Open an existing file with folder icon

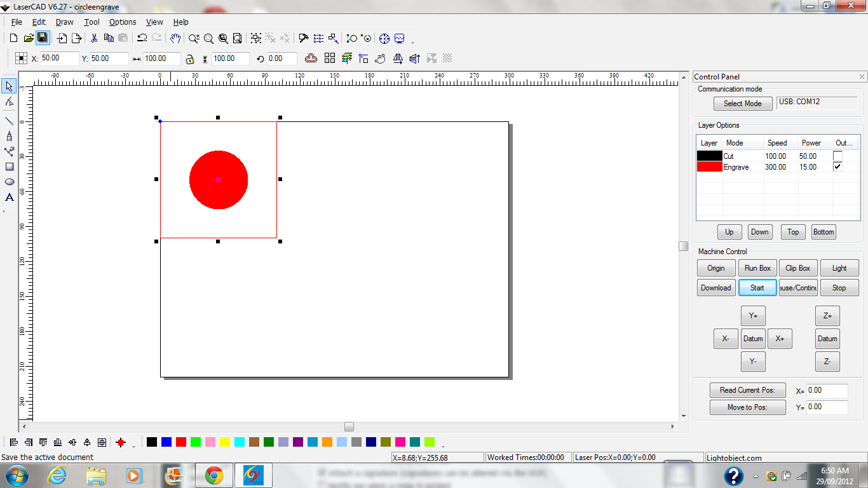pos(29,38)
